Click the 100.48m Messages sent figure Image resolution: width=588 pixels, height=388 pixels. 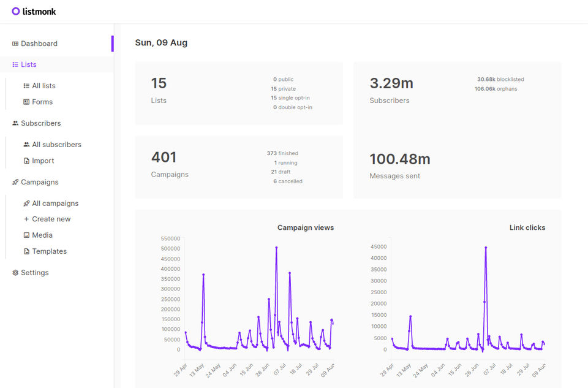[400, 159]
